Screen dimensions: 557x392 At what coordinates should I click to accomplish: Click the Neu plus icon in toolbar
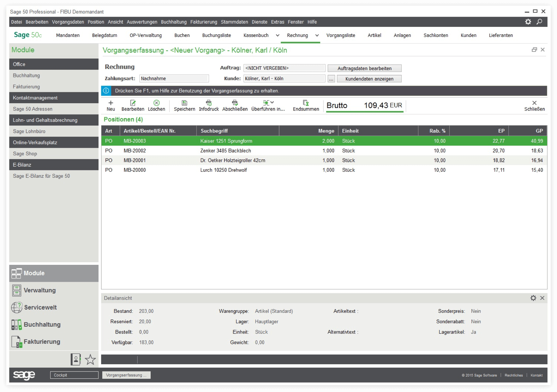click(x=111, y=103)
